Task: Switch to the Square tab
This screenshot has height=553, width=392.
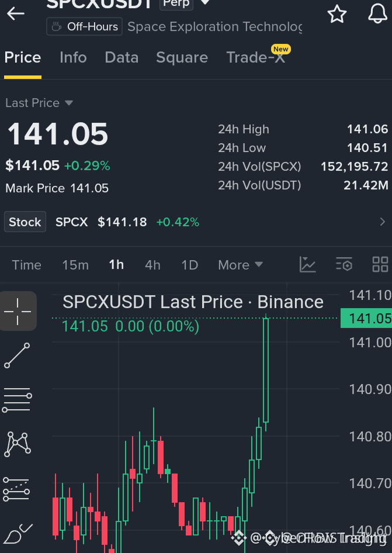Action: coord(182,57)
